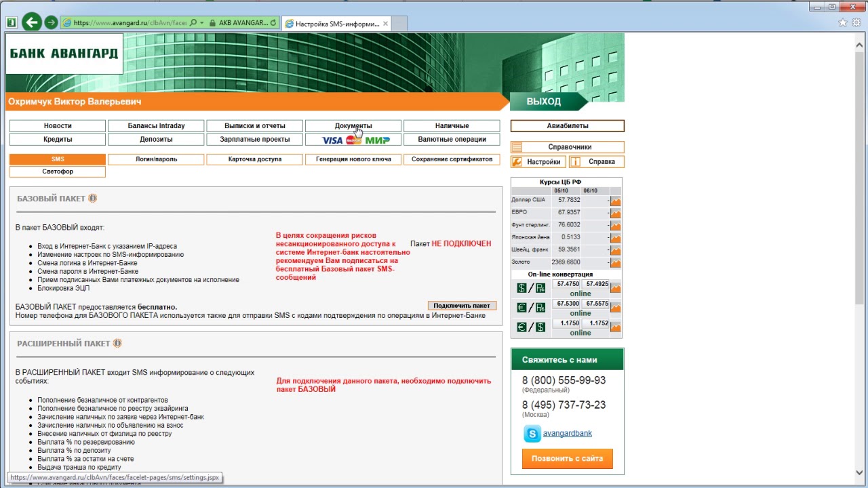Click dollar/ruble buy rate 57.4750

[x=567, y=284]
